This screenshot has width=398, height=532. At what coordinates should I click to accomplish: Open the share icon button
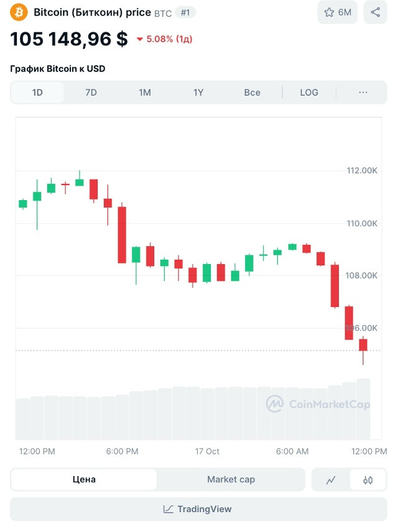click(375, 12)
